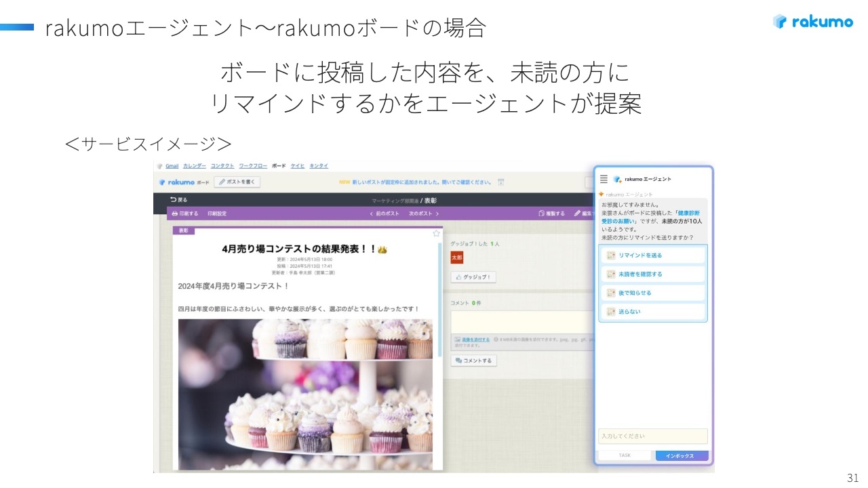868x488 pixels.
Task: Click 複製する to duplicate the post
Action: [551, 213]
